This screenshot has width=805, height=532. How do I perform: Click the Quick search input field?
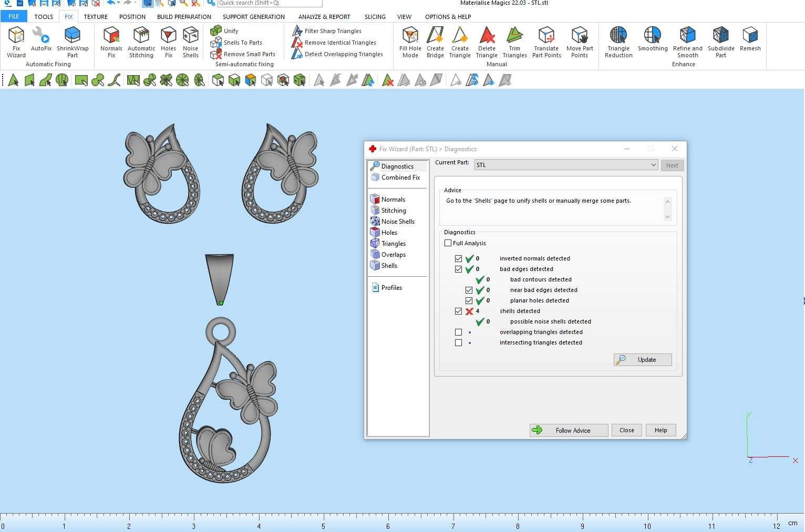[269, 3]
